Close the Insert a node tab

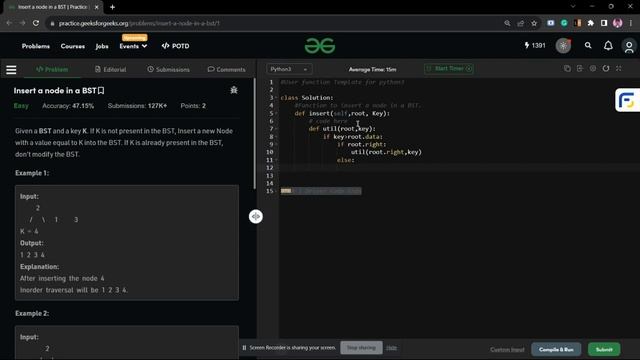coord(97,7)
